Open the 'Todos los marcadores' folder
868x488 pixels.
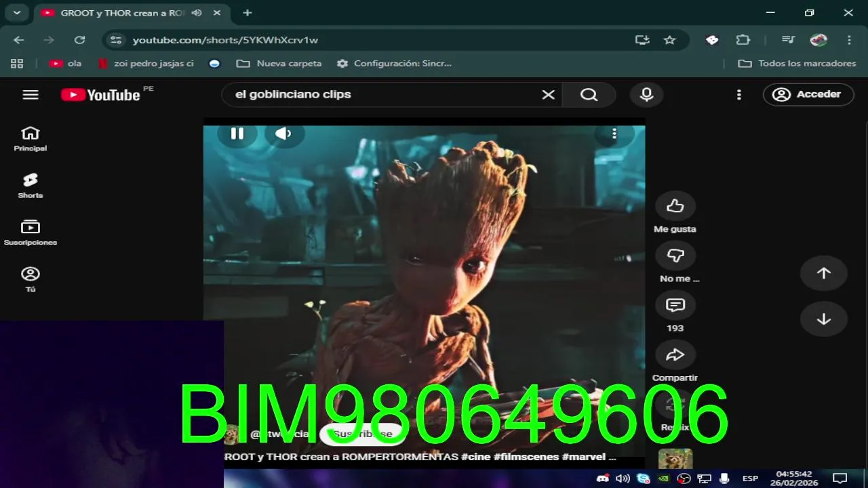(x=797, y=63)
